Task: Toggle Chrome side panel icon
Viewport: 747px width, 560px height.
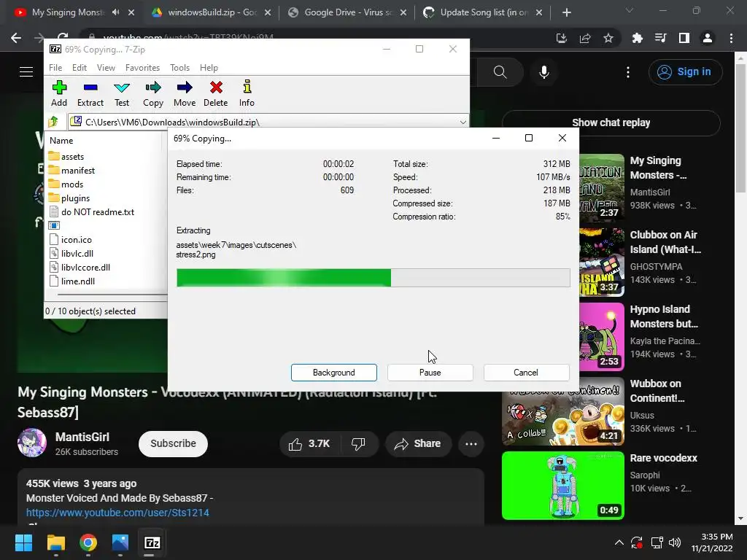Action: 684,38
